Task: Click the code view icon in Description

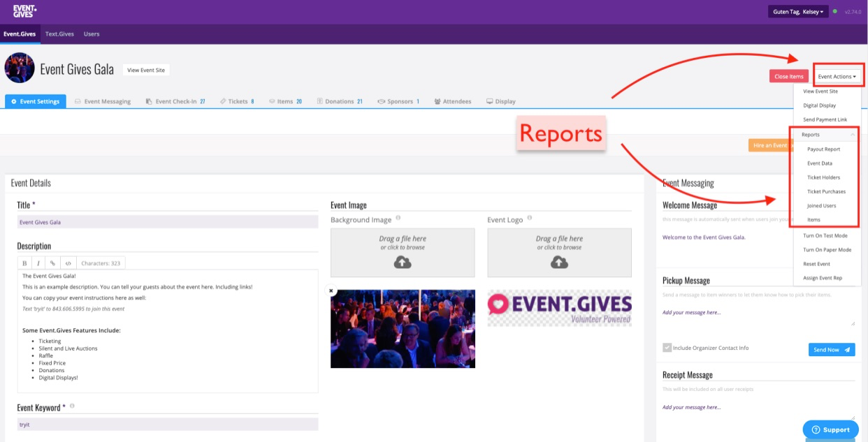Action: (x=68, y=263)
